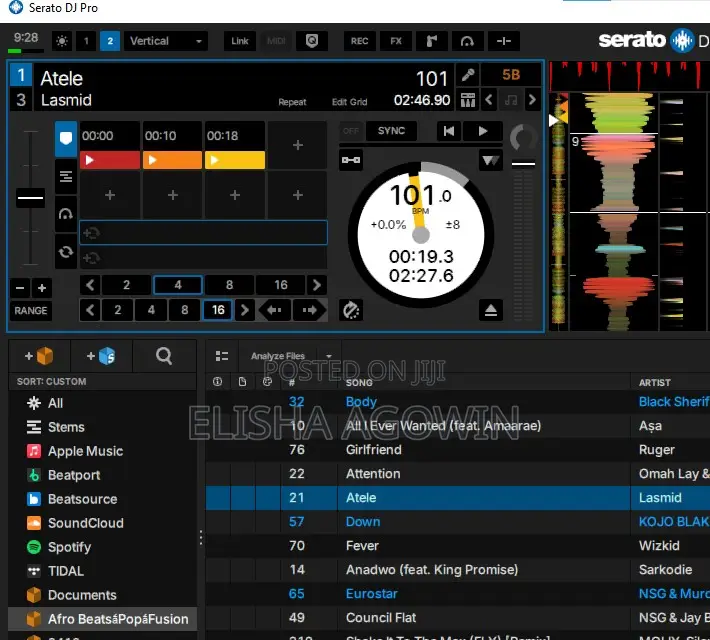The image size is (710, 640).
Task: Add a new smart crate icon
Action: tap(101, 356)
